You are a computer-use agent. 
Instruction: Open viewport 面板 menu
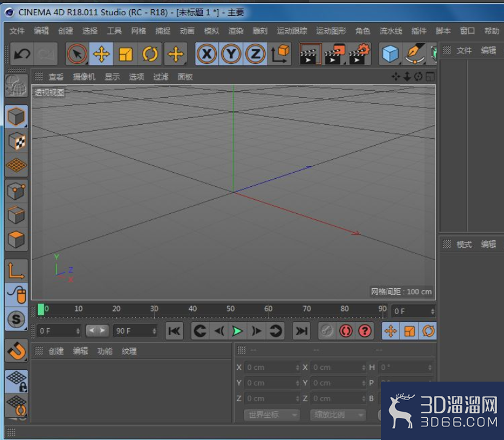[185, 77]
